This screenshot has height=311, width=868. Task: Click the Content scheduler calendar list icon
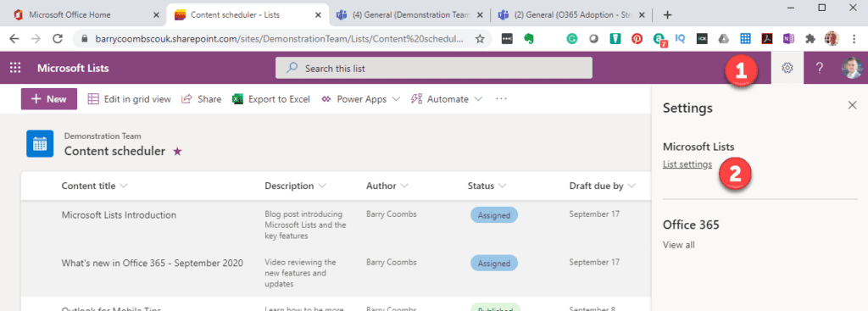(40, 144)
